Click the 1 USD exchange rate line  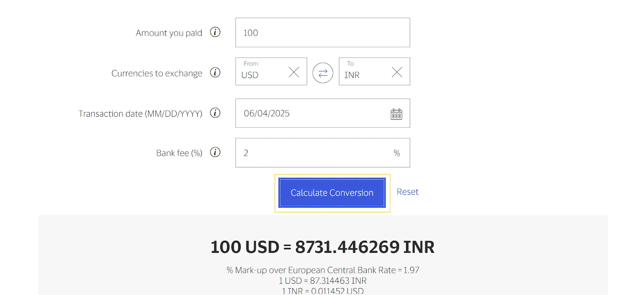(x=322, y=281)
